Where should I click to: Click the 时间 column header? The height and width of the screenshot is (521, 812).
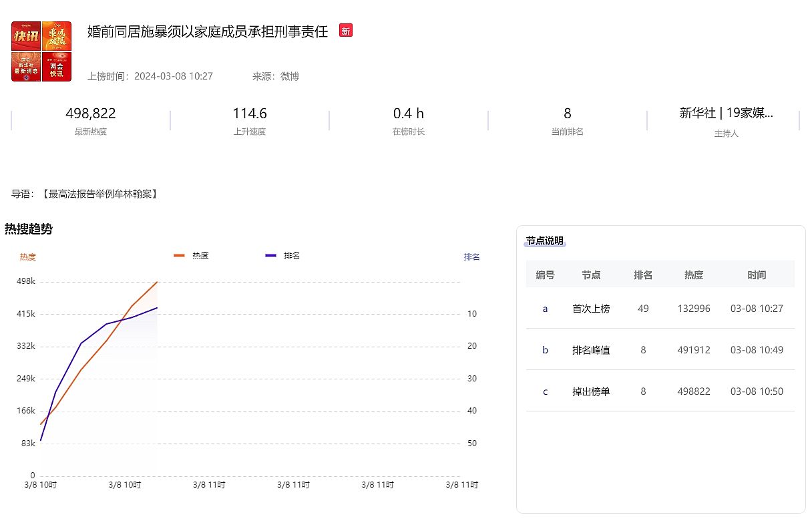click(757, 275)
